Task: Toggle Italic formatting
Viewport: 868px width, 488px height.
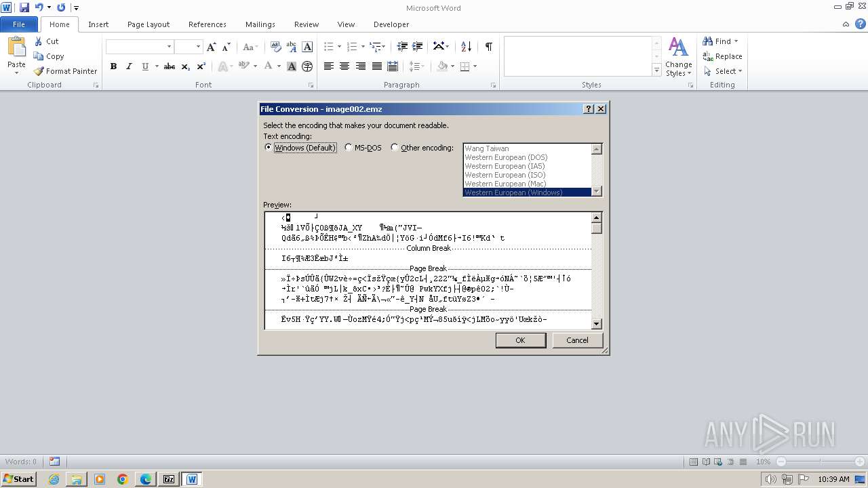Action: (x=129, y=66)
